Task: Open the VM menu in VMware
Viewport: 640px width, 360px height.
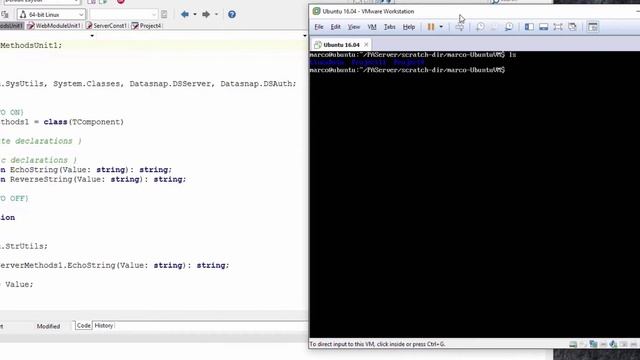Action: click(x=372, y=27)
